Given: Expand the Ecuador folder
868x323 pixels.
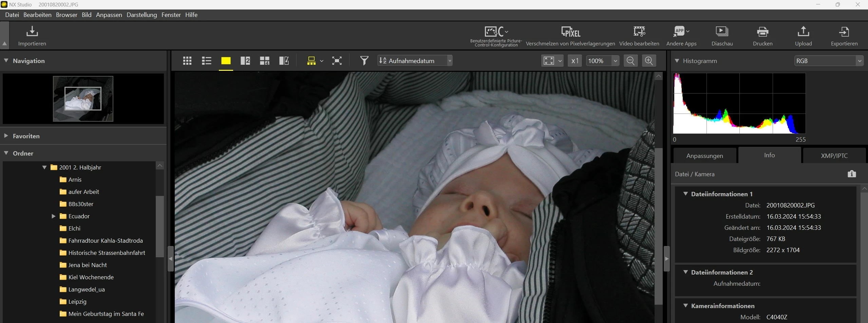Looking at the screenshot, I should click(x=53, y=216).
